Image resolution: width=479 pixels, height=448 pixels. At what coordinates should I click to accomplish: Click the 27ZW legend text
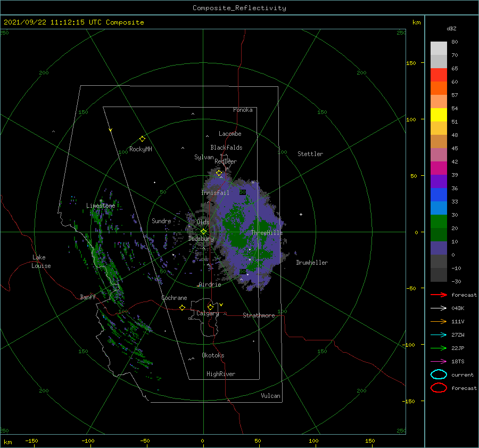(458, 335)
